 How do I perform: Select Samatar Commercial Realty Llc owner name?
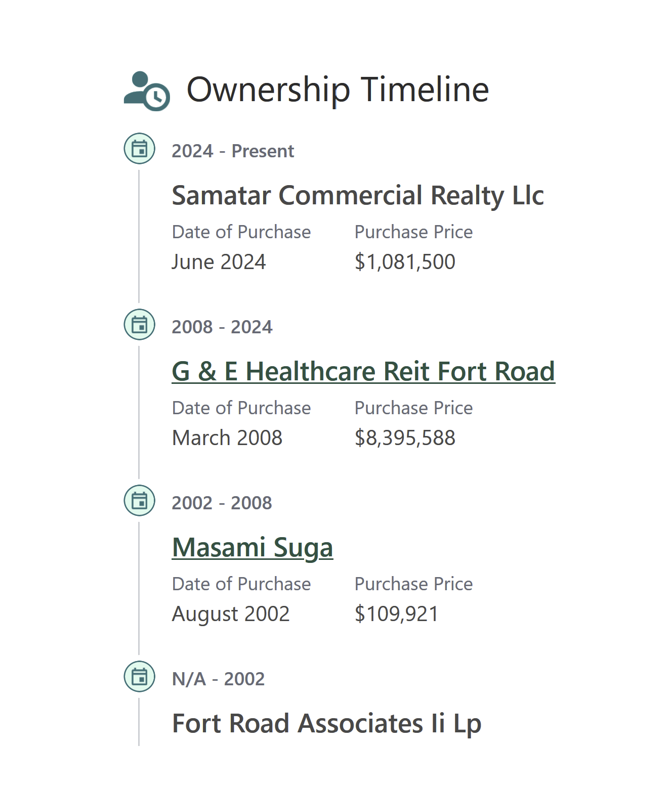358,196
